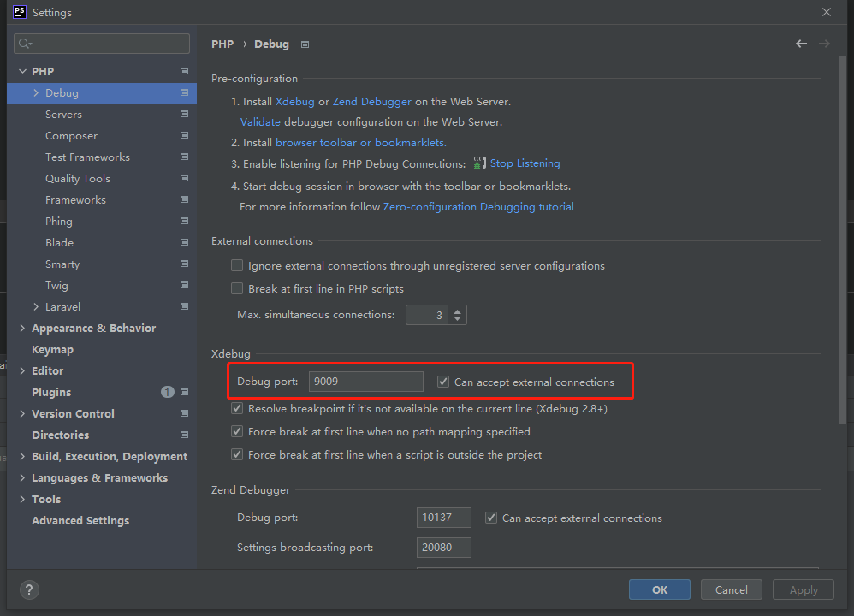The width and height of the screenshot is (854, 616).
Task: Click project-level icon beside Directories row
Action: coord(184,435)
